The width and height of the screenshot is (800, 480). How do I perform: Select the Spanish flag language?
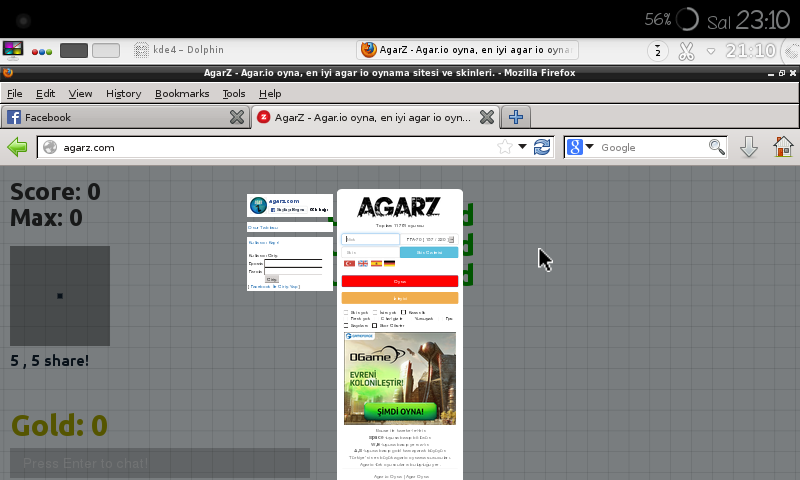(x=377, y=263)
